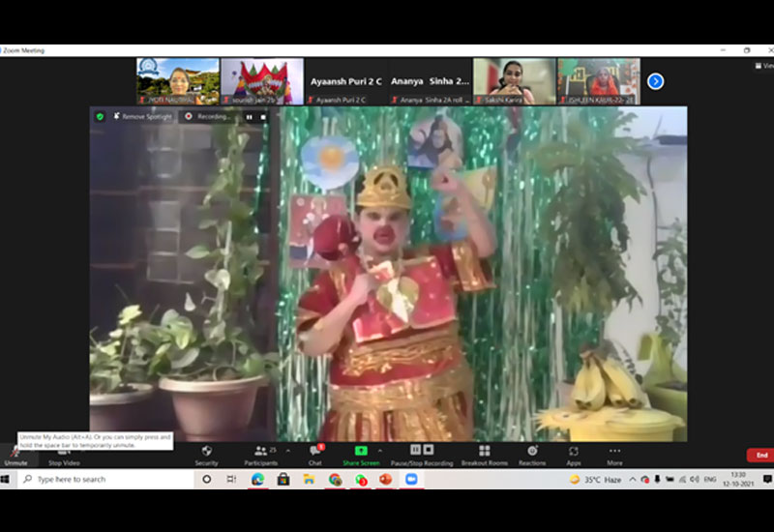Stop Video in the meeting controls
Viewport: 774px width, 532px height.
coord(64,457)
